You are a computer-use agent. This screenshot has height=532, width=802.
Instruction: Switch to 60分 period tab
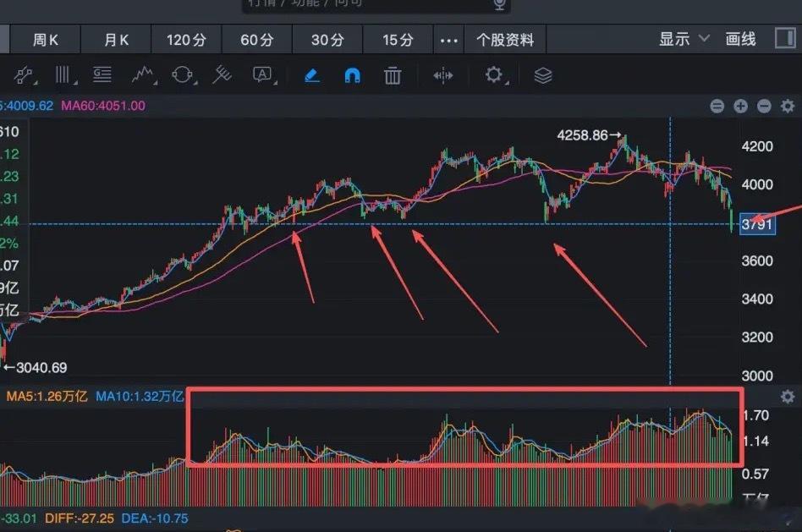coord(257,40)
